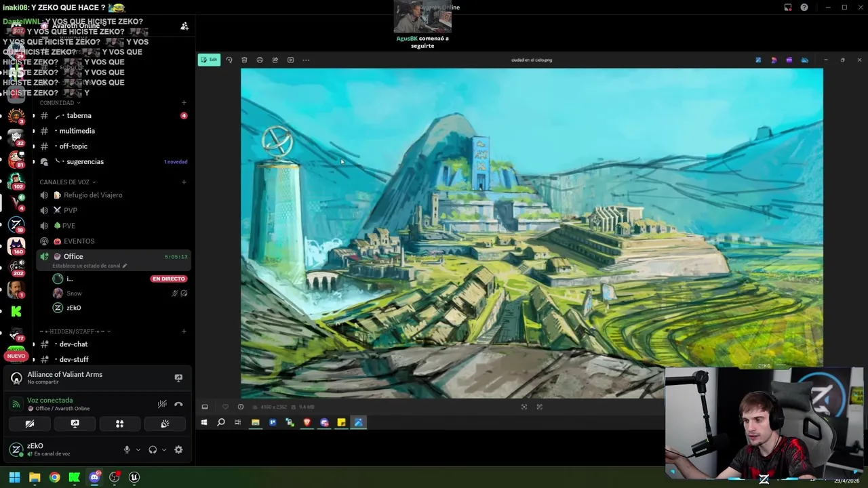The image size is (868, 488).
Task: Delete the image with the trash icon
Action: [x=244, y=60]
